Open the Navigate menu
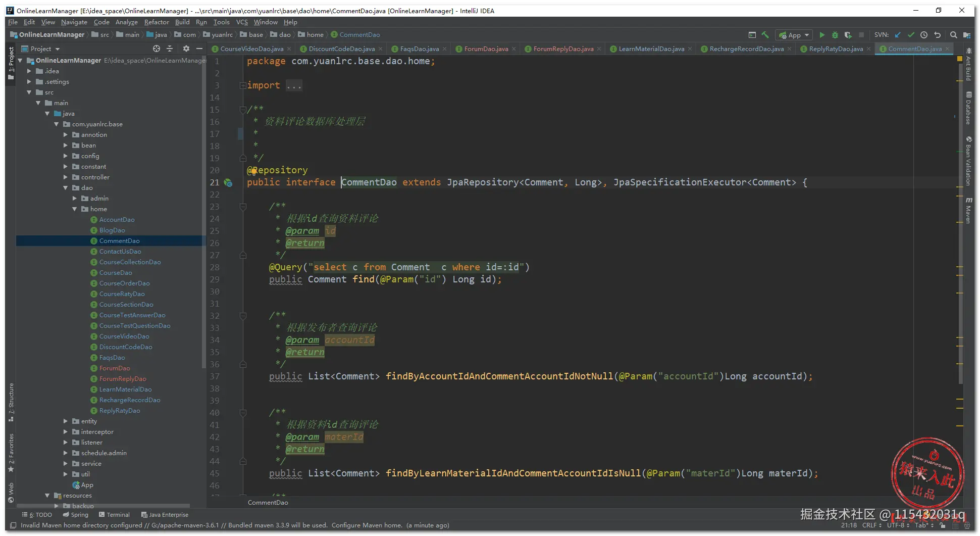The height and width of the screenshot is (536, 980). coord(74,22)
